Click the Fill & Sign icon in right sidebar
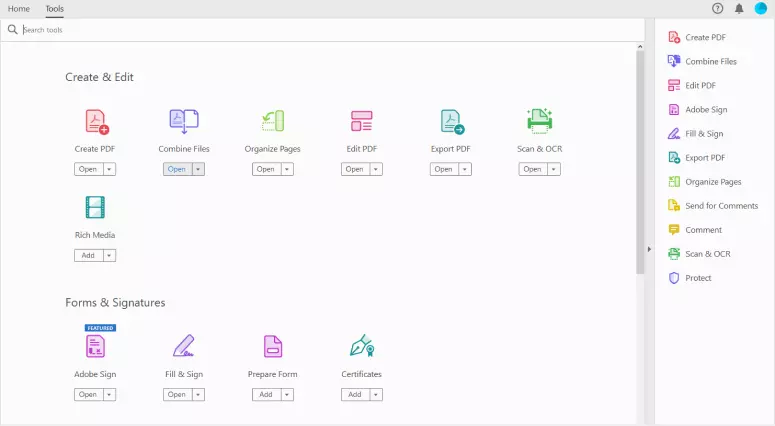Image resolution: width=775 pixels, height=426 pixels. click(674, 133)
